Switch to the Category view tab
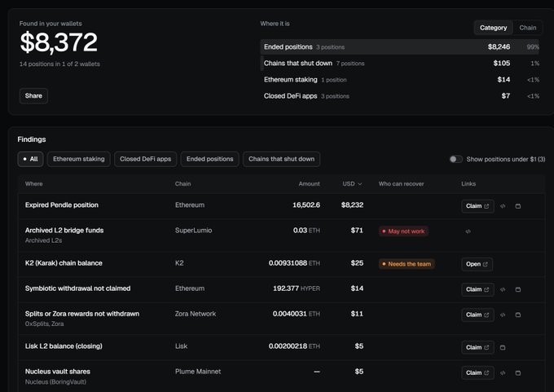Screen dimensions: 554x392 (x=493, y=28)
